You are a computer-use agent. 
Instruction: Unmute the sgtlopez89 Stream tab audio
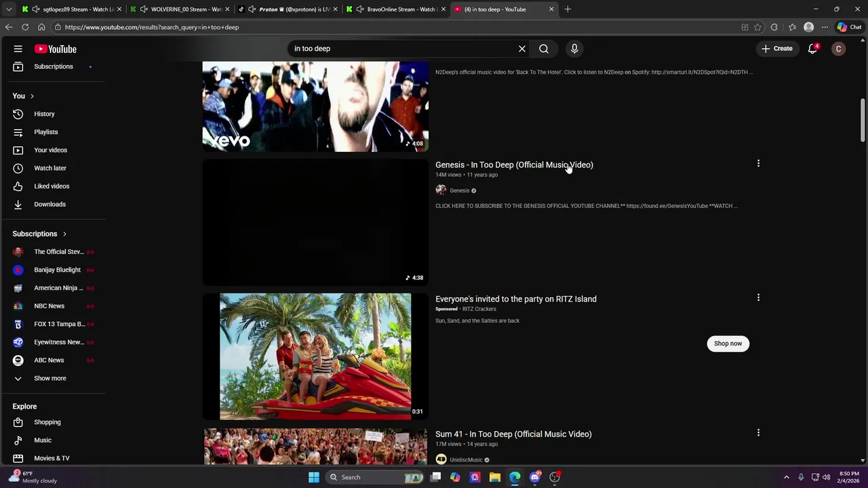click(35, 9)
